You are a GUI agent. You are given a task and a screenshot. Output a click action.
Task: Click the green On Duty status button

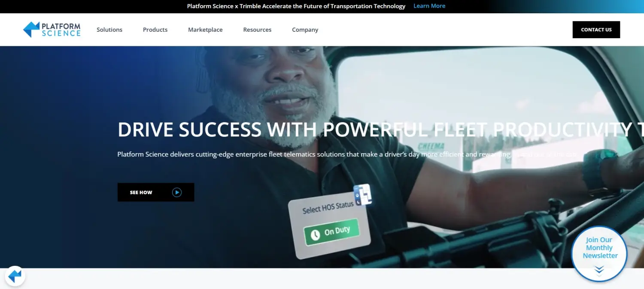tap(331, 233)
